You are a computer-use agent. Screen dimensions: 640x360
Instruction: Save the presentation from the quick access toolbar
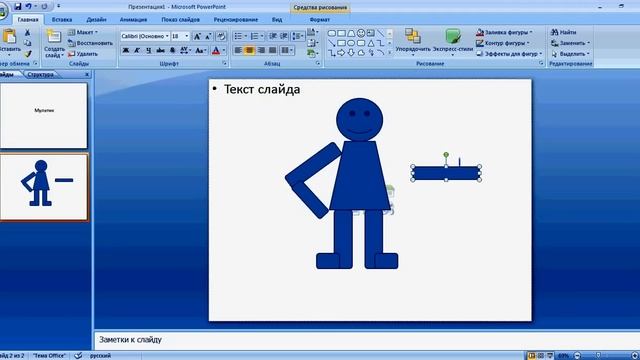[x=18, y=7]
